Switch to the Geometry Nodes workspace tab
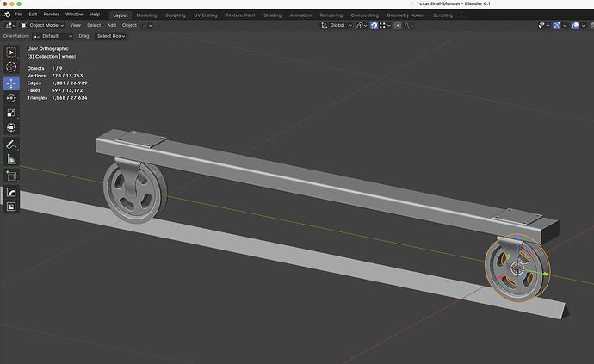The image size is (594, 364). tap(405, 15)
